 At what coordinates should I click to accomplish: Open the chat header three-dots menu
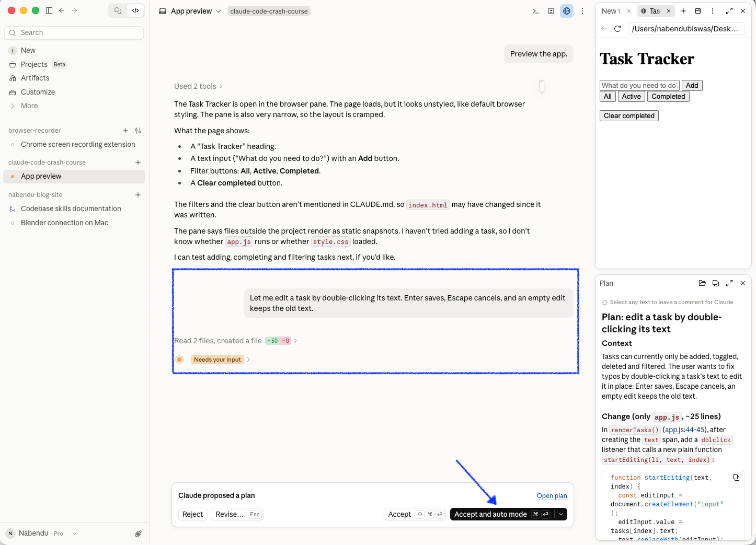click(x=582, y=11)
